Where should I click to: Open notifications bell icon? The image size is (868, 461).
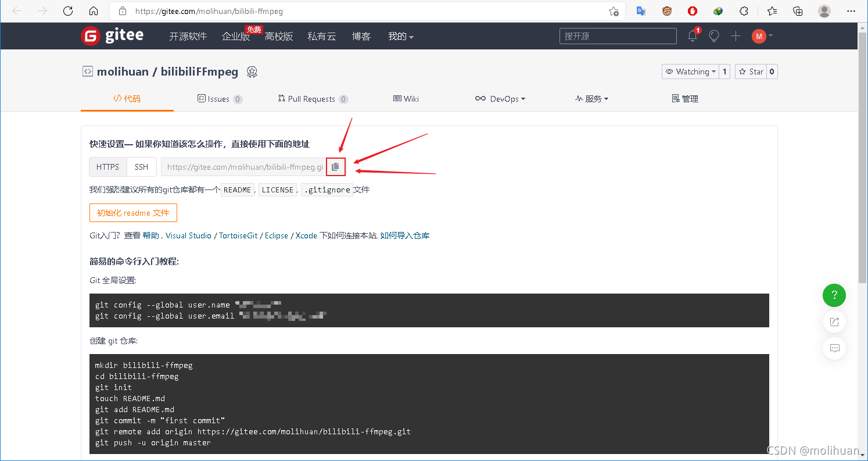pos(693,36)
